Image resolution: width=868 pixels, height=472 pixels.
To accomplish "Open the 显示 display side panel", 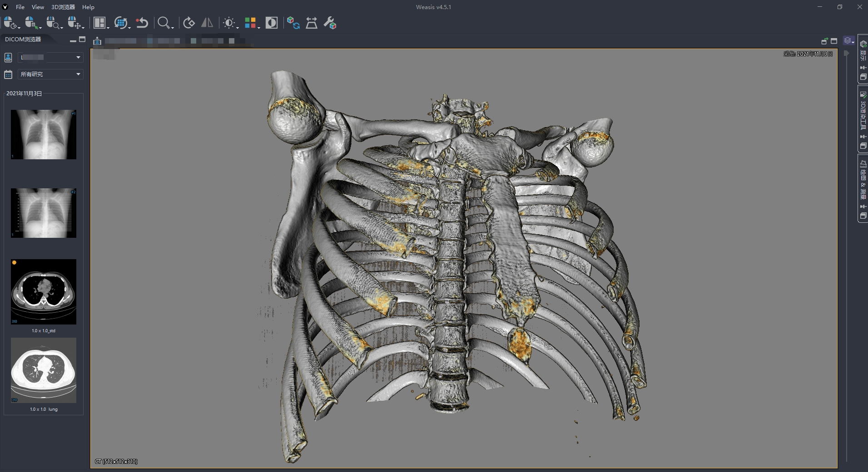I will [863, 52].
